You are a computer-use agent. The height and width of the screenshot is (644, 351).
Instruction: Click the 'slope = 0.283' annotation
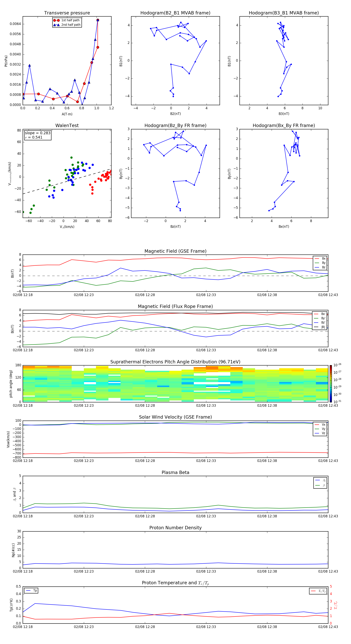point(38,133)
